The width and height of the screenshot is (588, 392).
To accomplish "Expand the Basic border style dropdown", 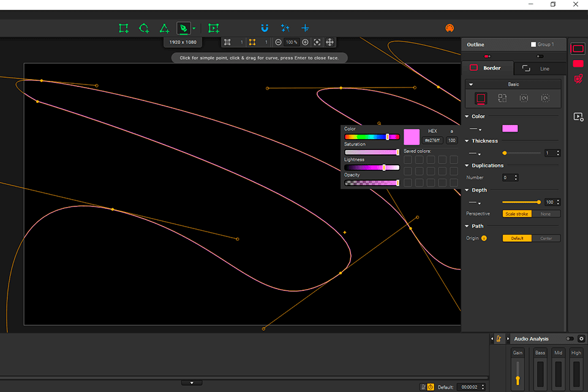I will (471, 85).
